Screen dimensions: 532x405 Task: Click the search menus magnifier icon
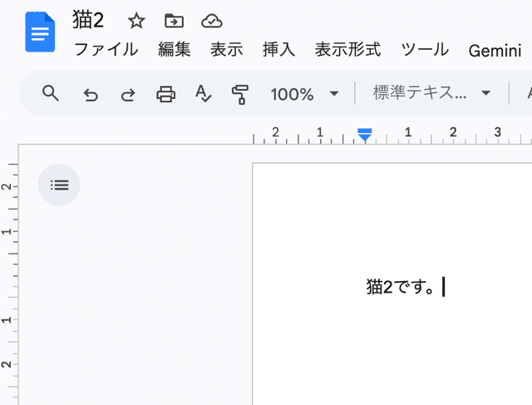51,93
